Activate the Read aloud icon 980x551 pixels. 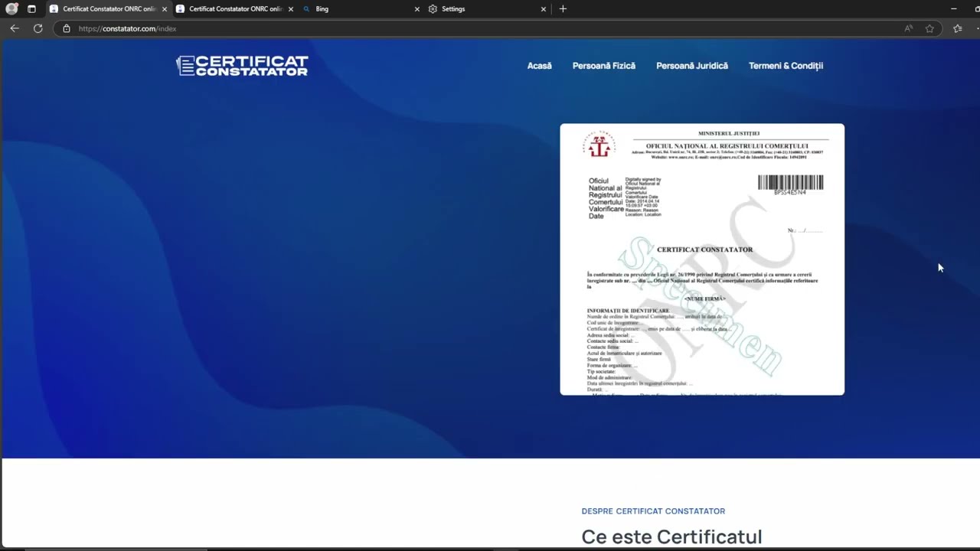pos(909,28)
